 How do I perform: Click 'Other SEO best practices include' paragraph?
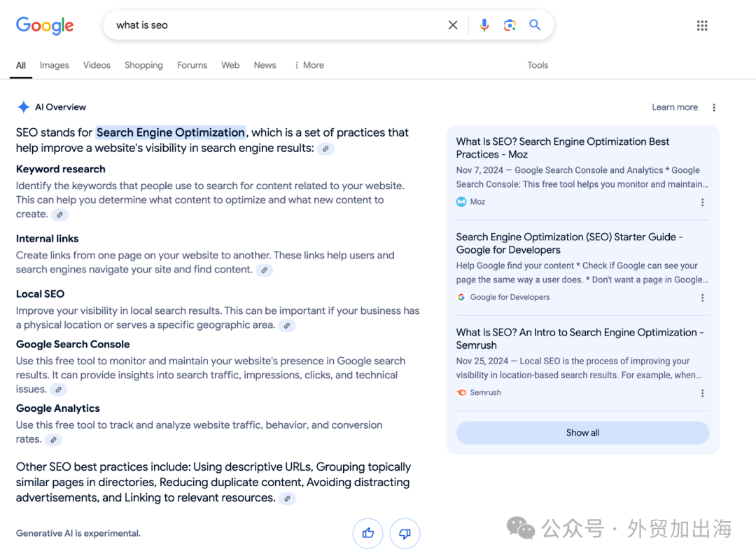coord(213,483)
